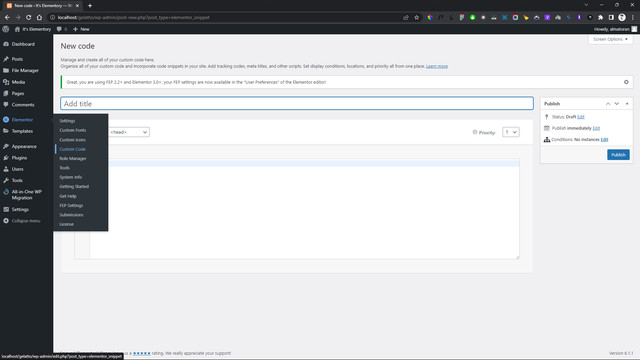Open FEP Settings submenu entry
The width and height of the screenshot is (640, 360).
point(71,206)
